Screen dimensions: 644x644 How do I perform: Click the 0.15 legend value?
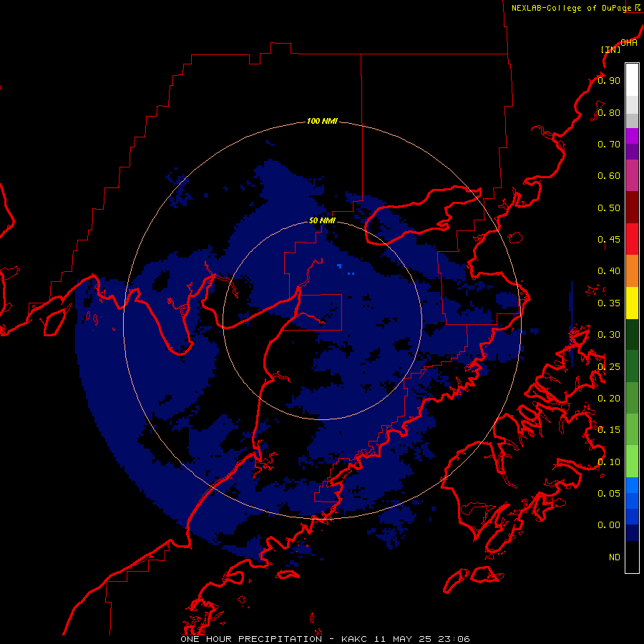pos(609,430)
